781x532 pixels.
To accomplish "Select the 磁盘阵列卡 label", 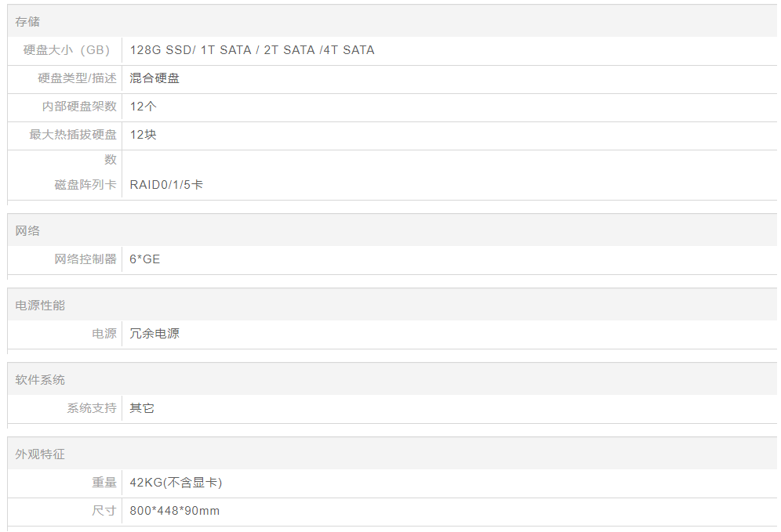I will [x=85, y=185].
